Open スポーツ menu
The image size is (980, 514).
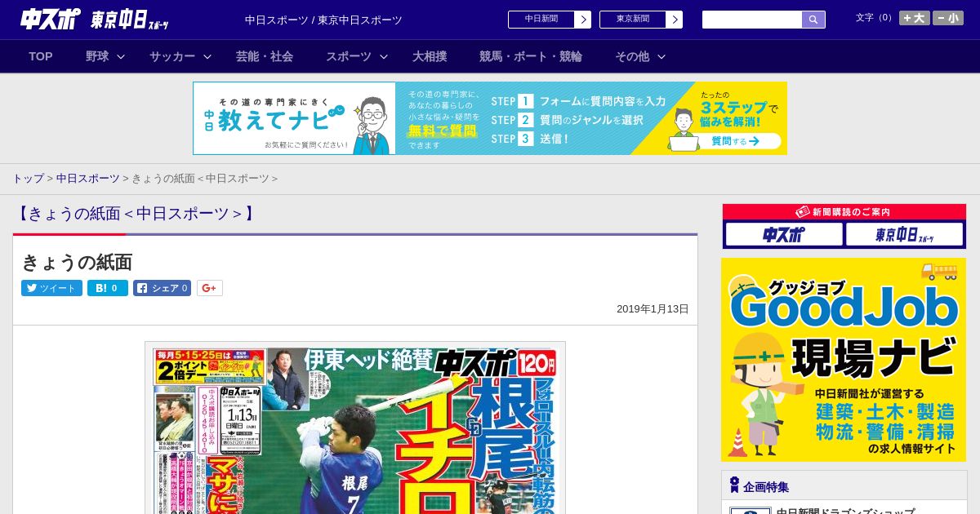point(349,56)
